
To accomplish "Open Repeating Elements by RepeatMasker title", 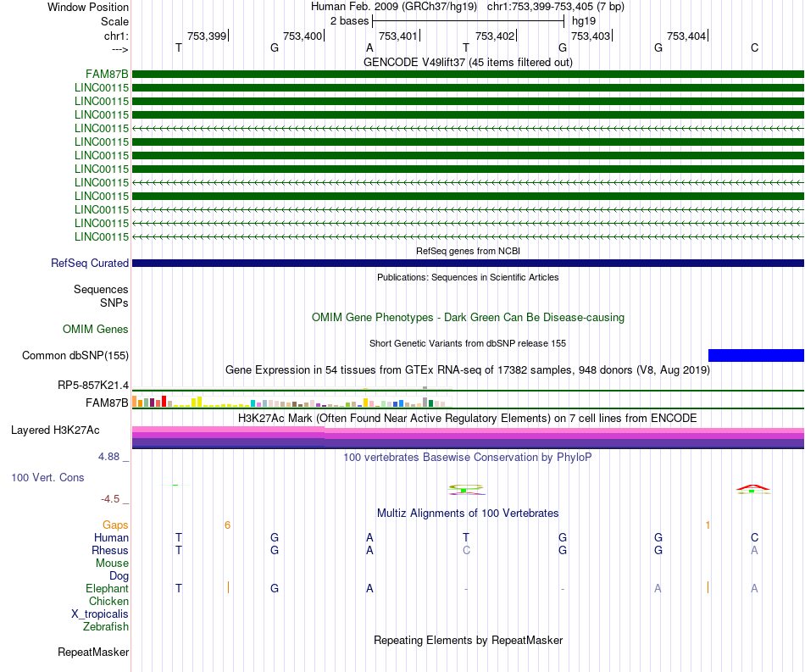I will 468,640.
